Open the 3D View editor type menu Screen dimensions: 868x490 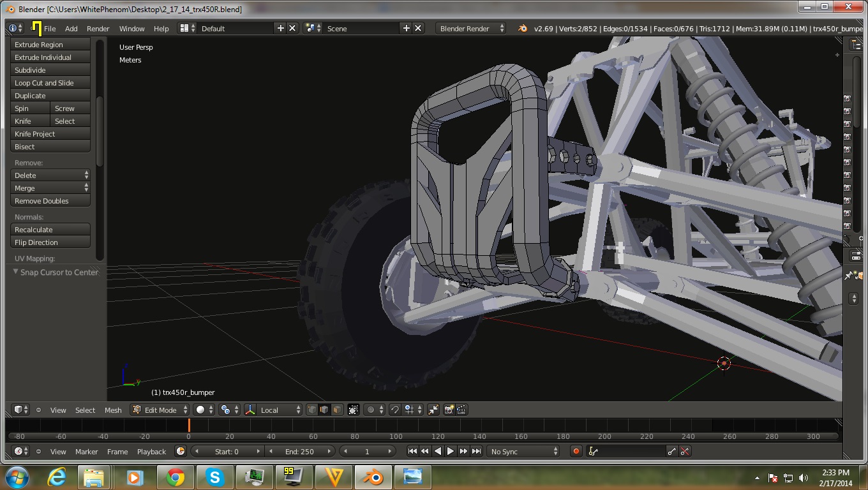pos(21,410)
